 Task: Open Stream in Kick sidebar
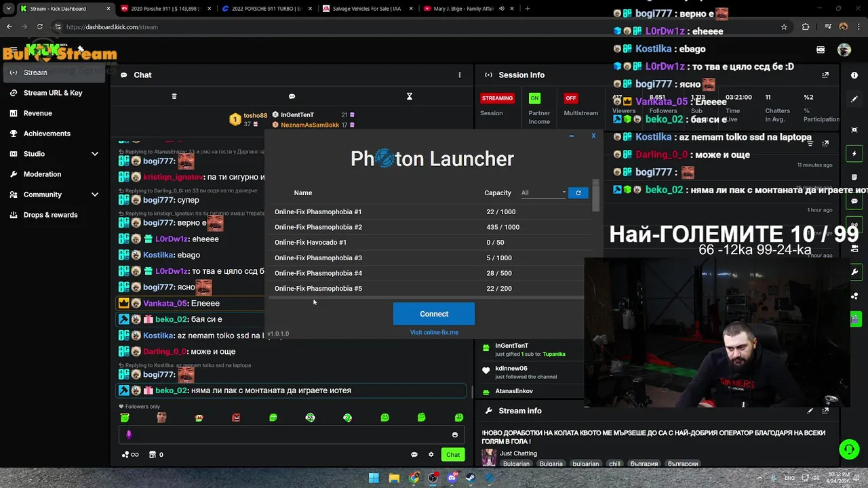[54, 73]
